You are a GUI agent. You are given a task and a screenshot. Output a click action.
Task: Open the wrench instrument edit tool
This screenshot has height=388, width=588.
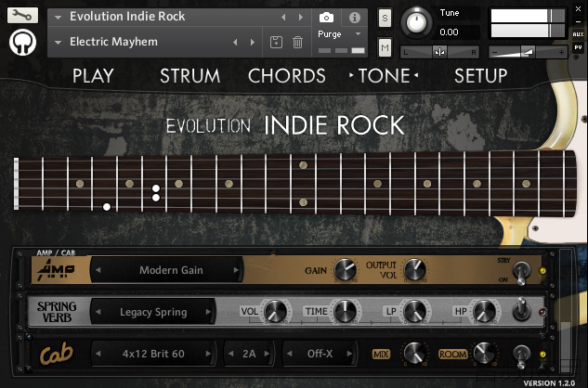(x=22, y=16)
